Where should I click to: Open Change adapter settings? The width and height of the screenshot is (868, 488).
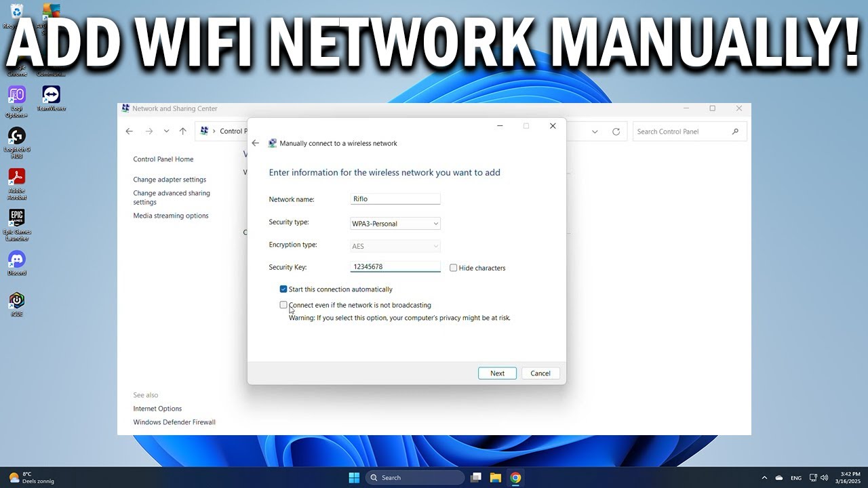tap(170, 180)
